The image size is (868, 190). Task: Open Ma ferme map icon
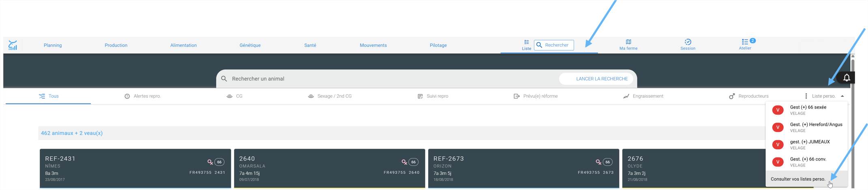(x=628, y=45)
